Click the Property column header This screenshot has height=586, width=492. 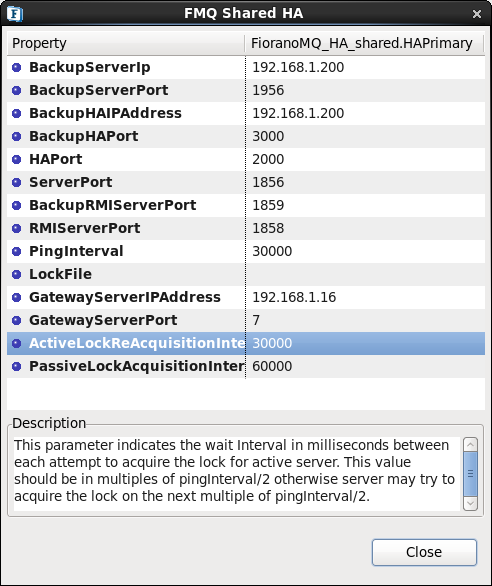pyautogui.click(x=126, y=43)
